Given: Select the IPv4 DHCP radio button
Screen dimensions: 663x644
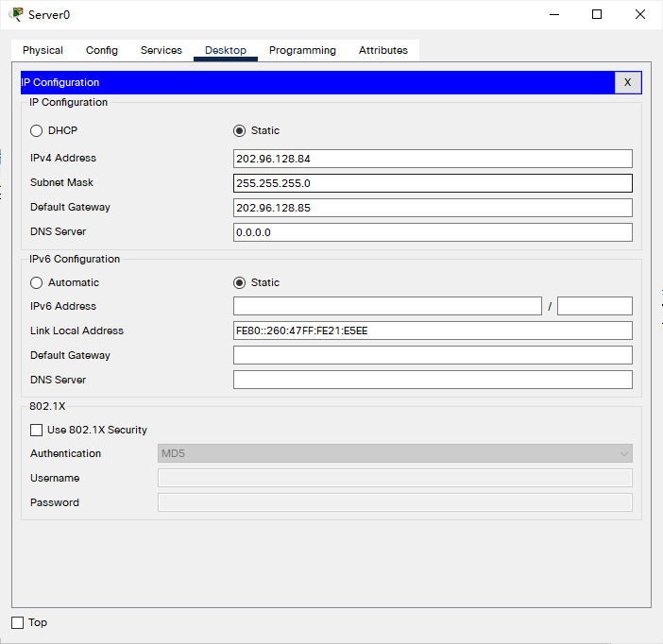Looking at the screenshot, I should (x=37, y=131).
